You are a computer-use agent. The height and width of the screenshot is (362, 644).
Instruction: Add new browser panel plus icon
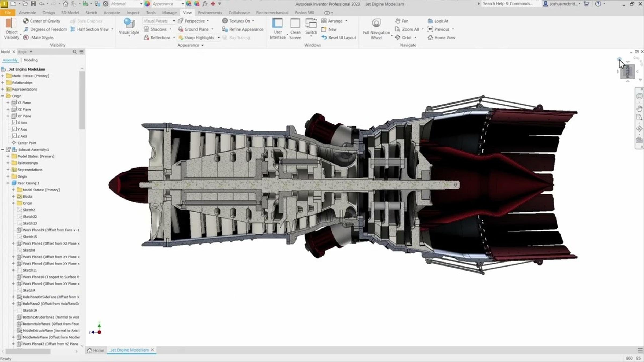click(x=31, y=51)
